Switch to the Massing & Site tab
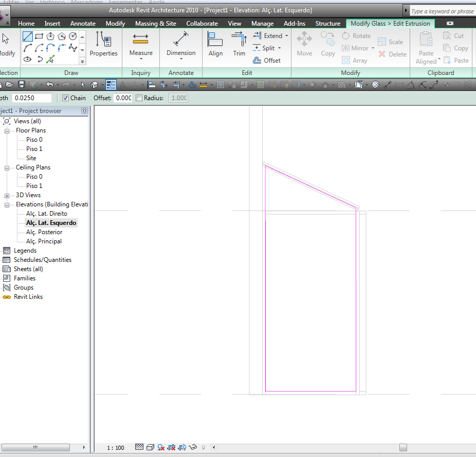The image size is (476, 457). (155, 24)
